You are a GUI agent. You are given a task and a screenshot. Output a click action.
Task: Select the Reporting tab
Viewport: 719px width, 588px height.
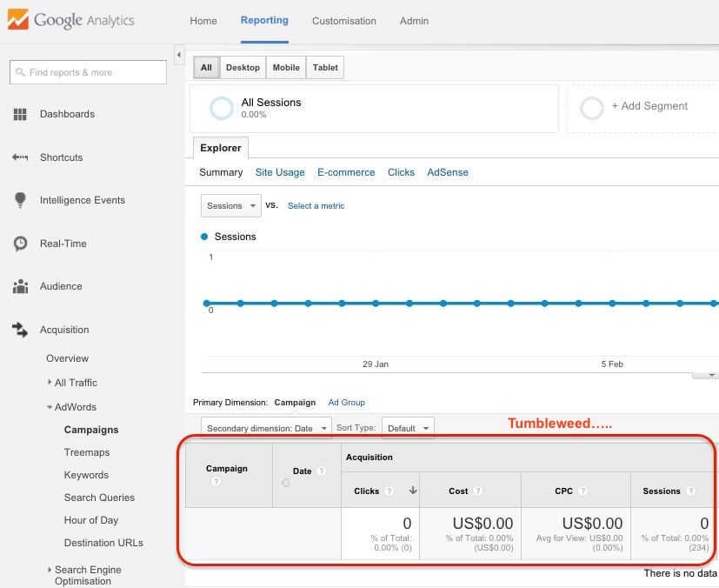(x=264, y=20)
